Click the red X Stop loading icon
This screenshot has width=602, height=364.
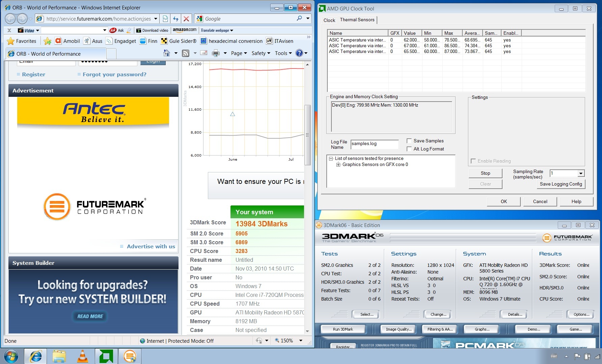click(186, 19)
